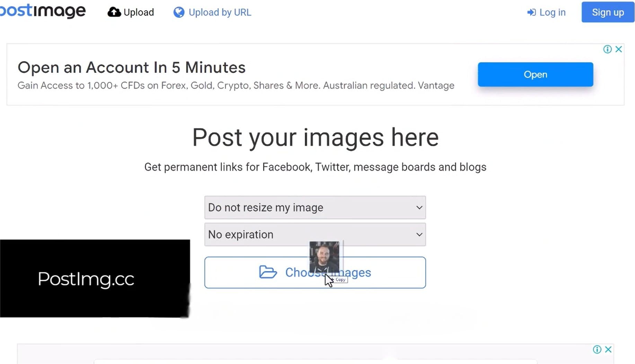Screen dimensions: 635x364
Task: Click the ad's blue Open button
Action: [x=535, y=74]
